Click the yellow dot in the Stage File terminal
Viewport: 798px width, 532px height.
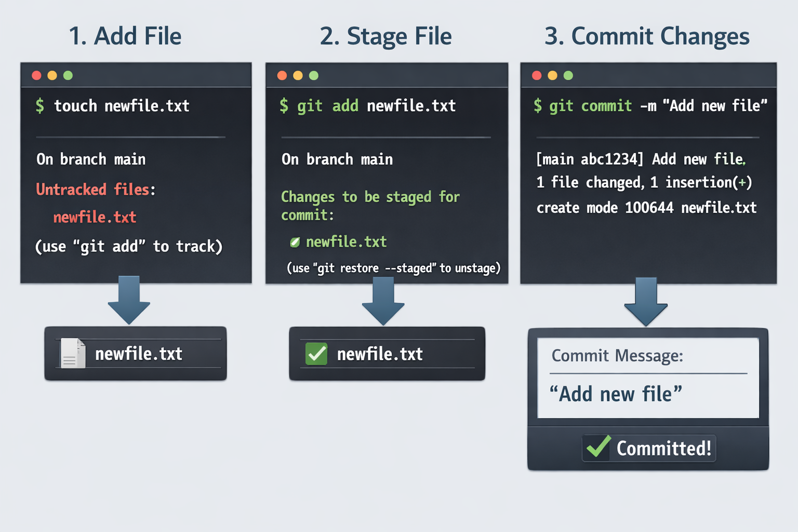click(x=298, y=75)
